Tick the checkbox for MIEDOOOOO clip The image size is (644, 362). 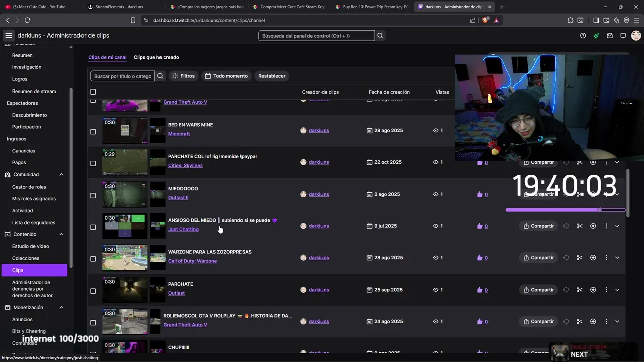[x=93, y=195]
